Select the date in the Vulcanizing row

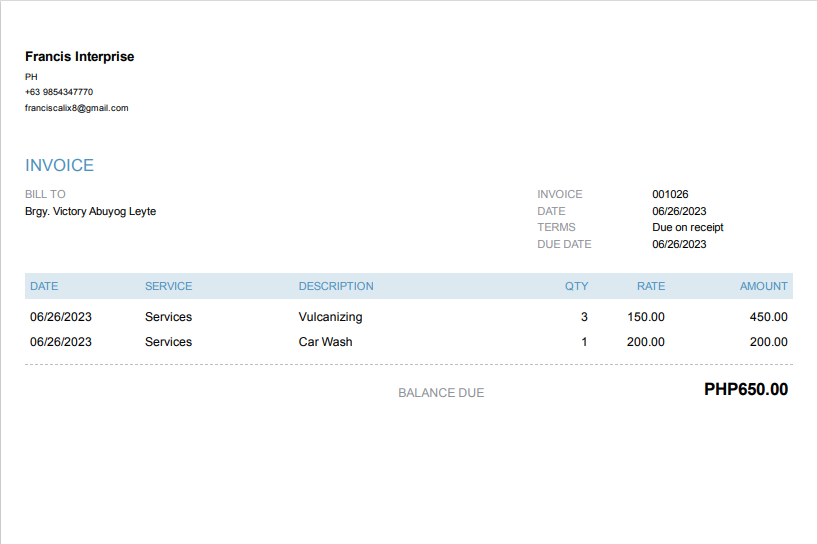61,317
